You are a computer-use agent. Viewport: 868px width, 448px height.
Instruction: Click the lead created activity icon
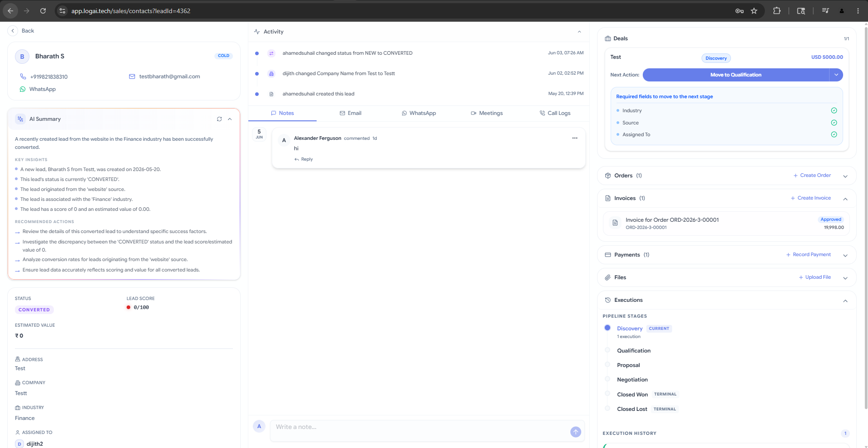pyautogui.click(x=271, y=94)
